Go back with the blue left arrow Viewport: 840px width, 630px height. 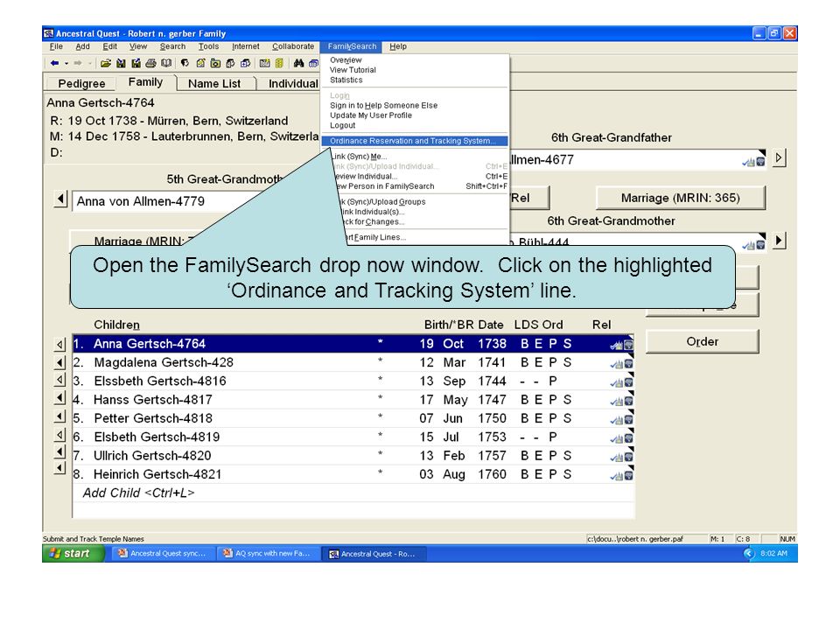click(54, 63)
